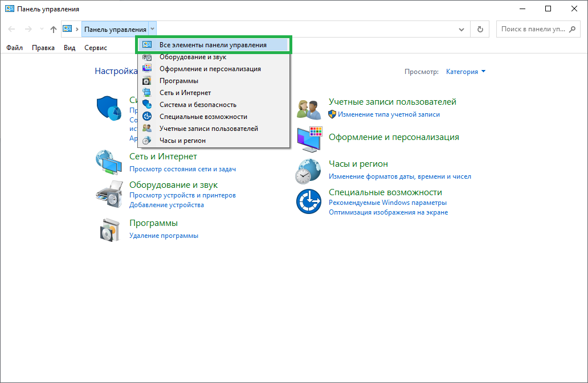Open Программы category heading
588x383 pixels.
[x=153, y=223]
